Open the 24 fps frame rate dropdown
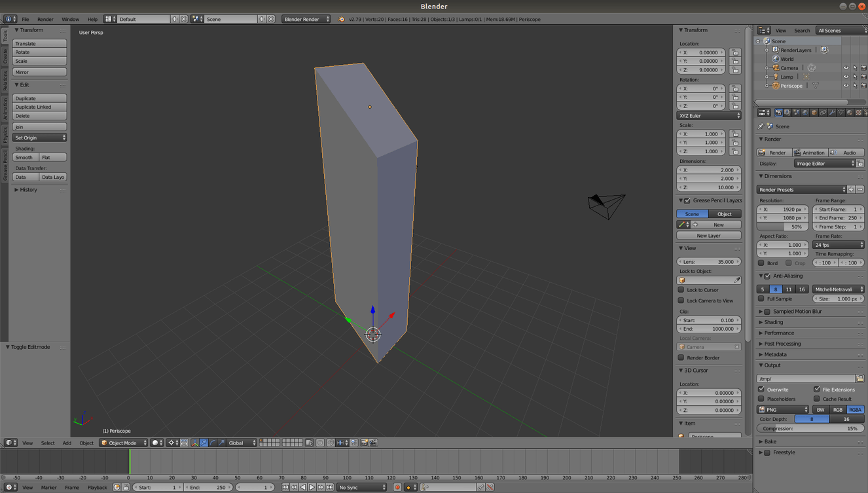868x493 pixels. 839,245
